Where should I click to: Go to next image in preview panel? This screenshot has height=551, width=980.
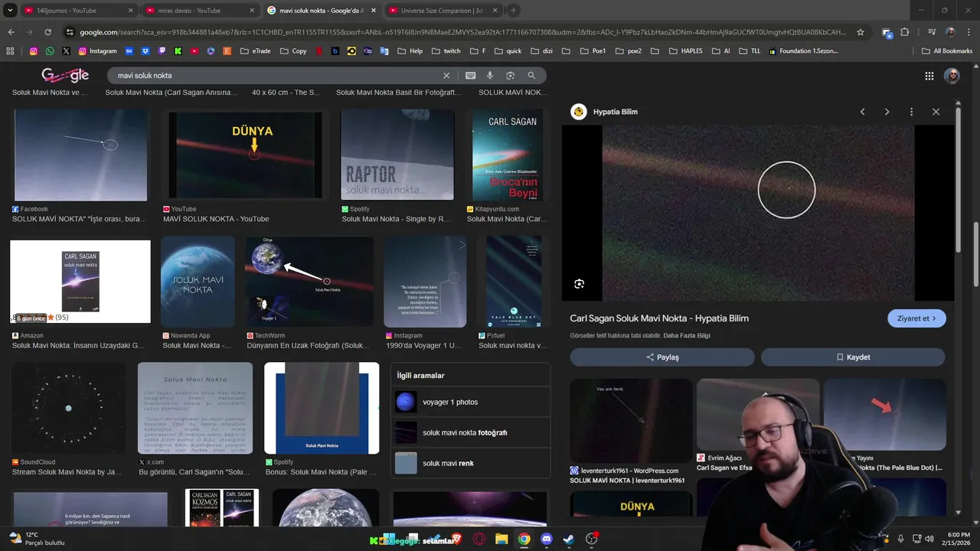[x=887, y=112]
